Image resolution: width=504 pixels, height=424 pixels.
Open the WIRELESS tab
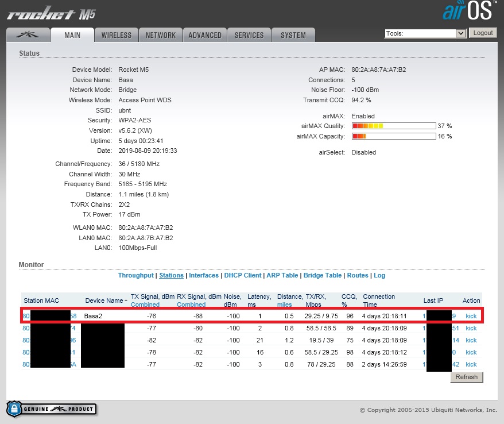[117, 34]
